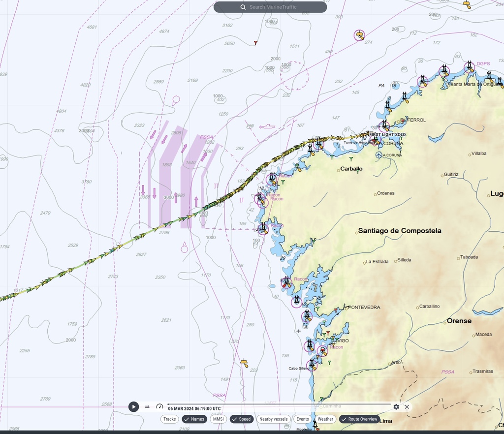Image resolution: width=504 pixels, height=434 pixels.
Task: Click the submarine symbol near depth 155
Action: (267, 127)
